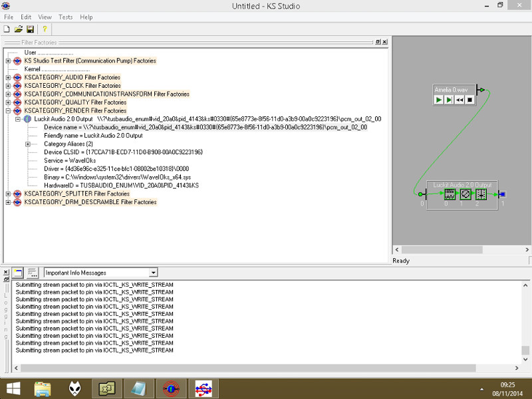The width and height of the screenshot is (532, 399).
Task: Click the Luckit Audio 2.0 Output globe icon
Action: click(x=27, y=119)
